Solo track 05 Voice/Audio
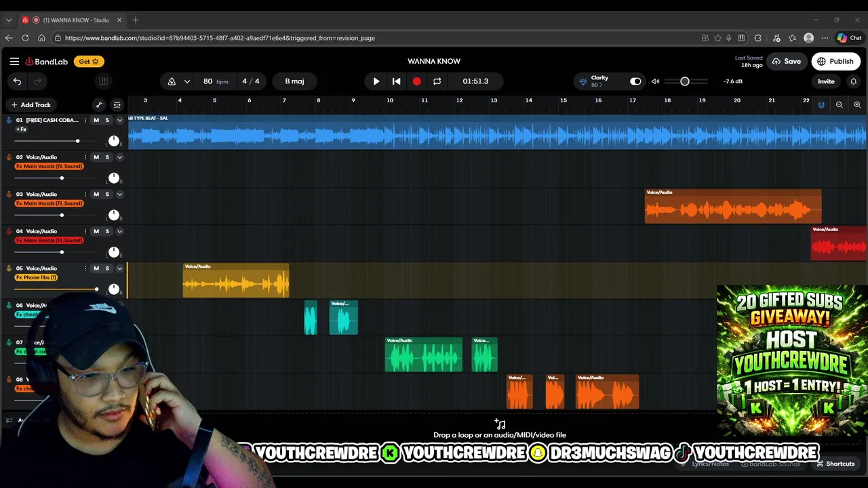868x488 pixels. 106,268
